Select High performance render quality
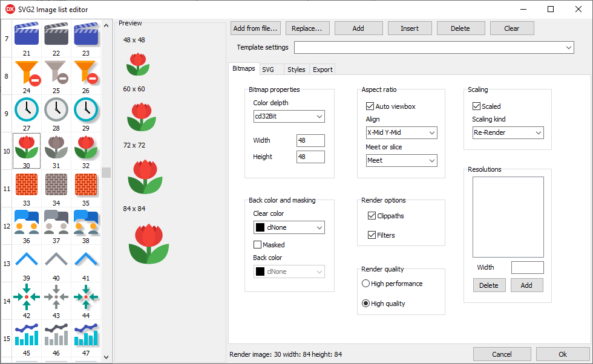Image resolution: width=593 pixels, height=364 pixels. [x=365, y=284]
